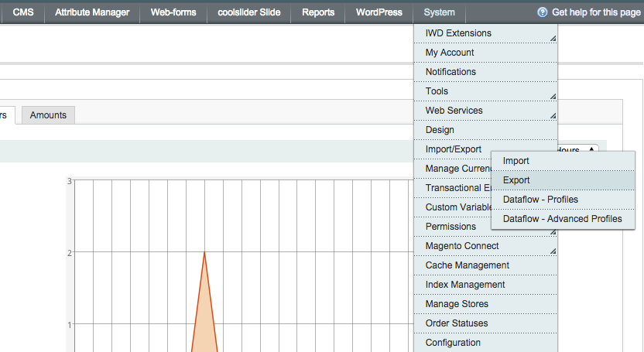The image size is (644, 352).
Task: Select Permissions menu entry
Action: [452, 227]
